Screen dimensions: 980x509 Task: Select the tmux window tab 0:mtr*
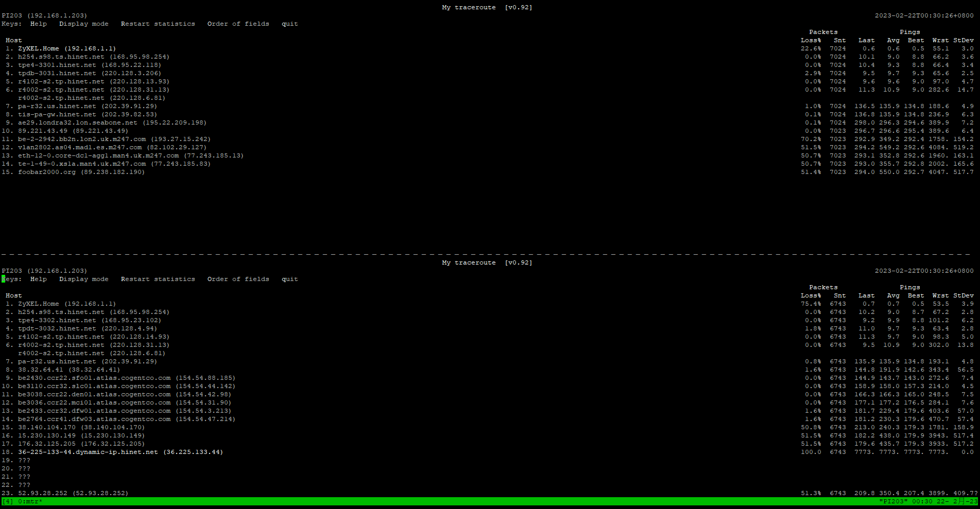pos(30,501)
